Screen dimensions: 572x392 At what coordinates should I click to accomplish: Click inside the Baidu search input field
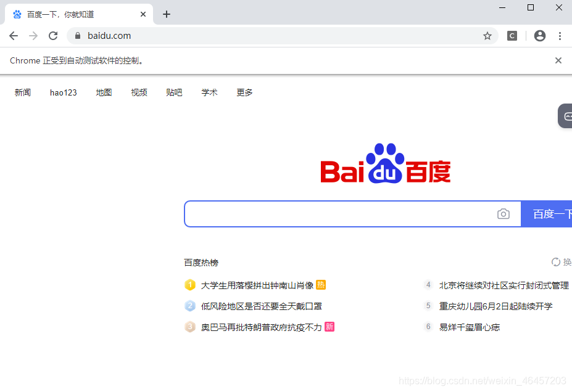coord(339,213)
